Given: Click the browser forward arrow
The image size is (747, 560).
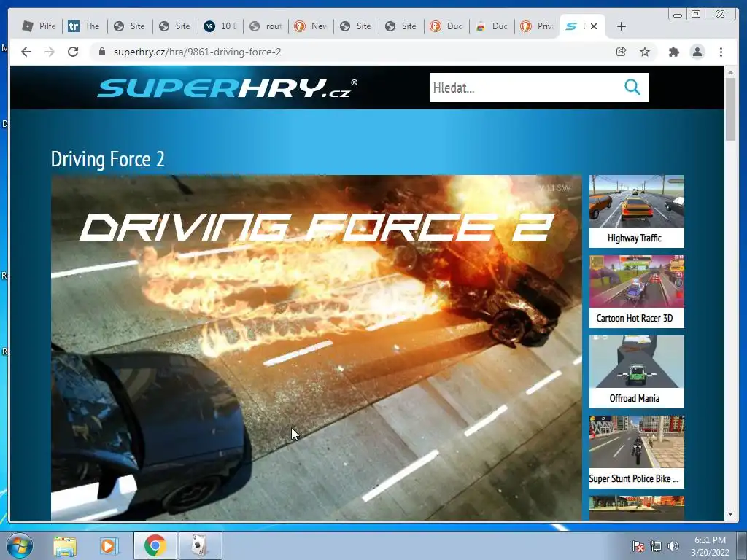Looking at the screenshot, I should (50, 52).
